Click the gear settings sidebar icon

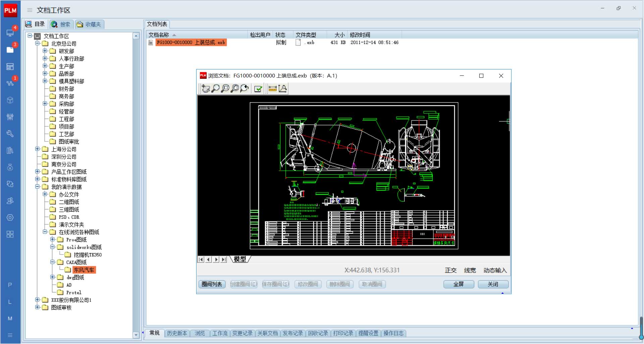pyautogui.click(x=10, y=217)
